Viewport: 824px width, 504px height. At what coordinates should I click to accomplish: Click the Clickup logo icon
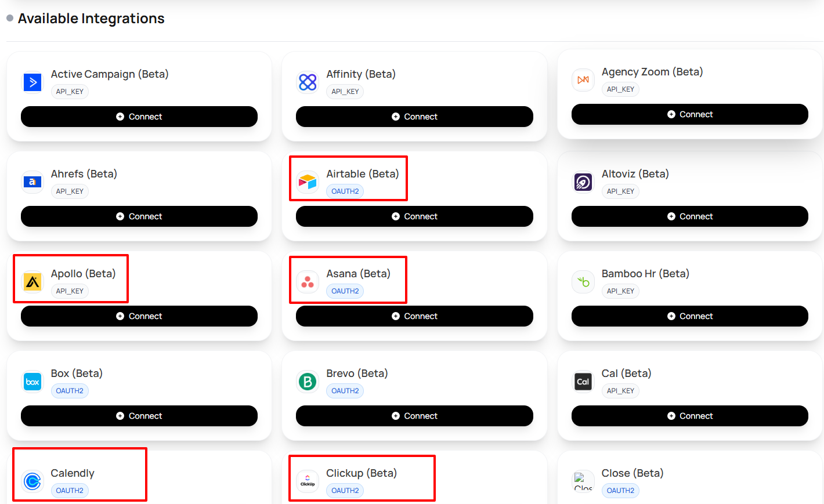(x=308, y=481)
